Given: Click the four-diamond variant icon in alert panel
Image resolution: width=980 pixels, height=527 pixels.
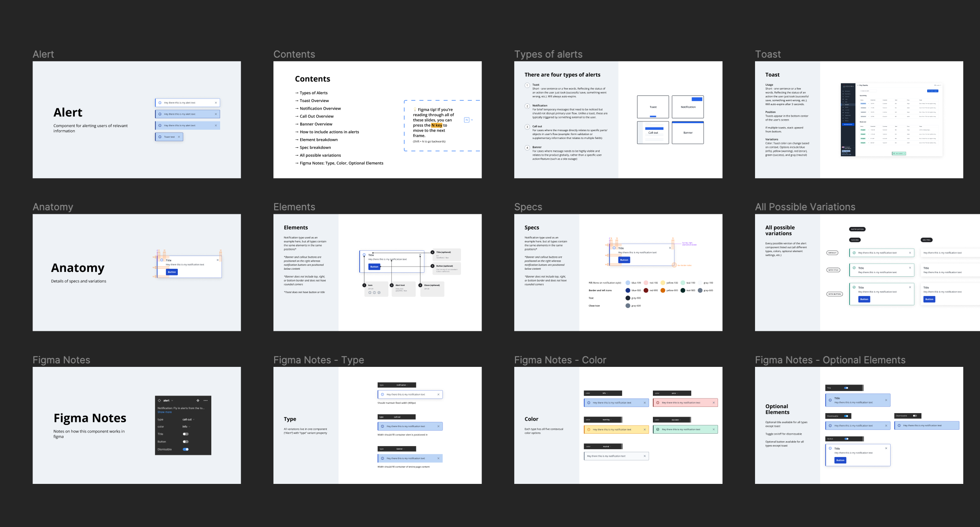Looking at the screenshot, I should pos(198,401).
